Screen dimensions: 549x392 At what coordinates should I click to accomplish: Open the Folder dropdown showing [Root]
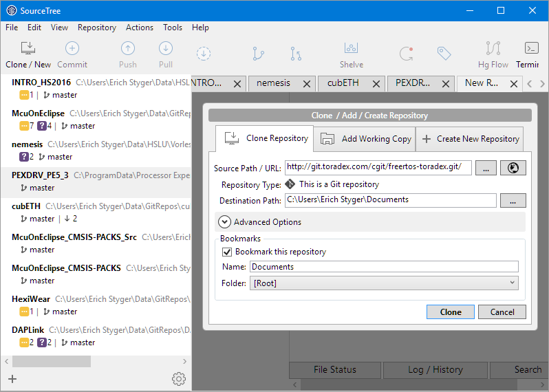[x=384, y=283]
